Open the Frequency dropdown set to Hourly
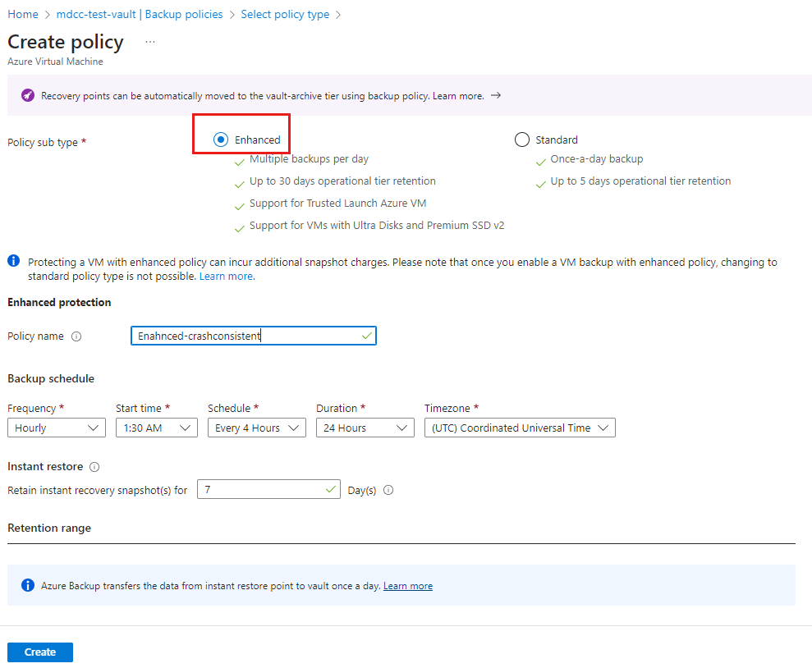Viewport: 812px width, 668px height. click(x=57, y=428)
